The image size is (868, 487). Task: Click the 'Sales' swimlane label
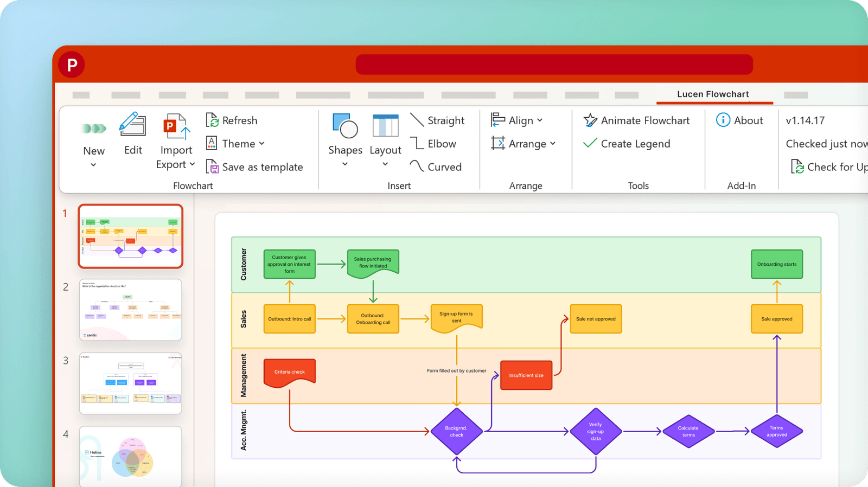point(244,319)
